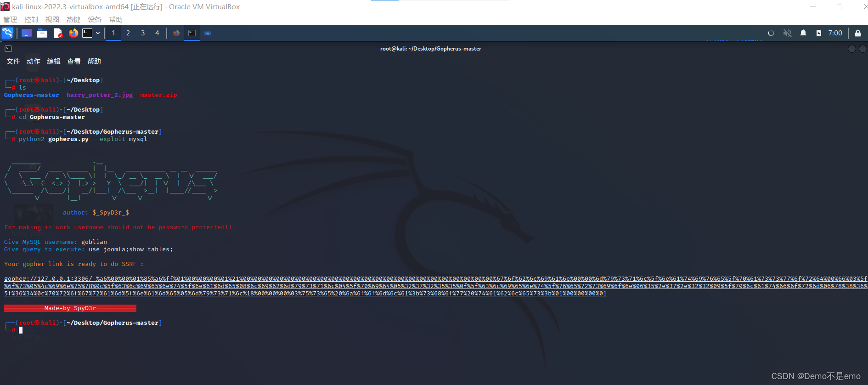The height and width of the screenshot is (385, 868).
Task: Click the terminal cursor at the last prompt
Action: [x=21, y=330]
